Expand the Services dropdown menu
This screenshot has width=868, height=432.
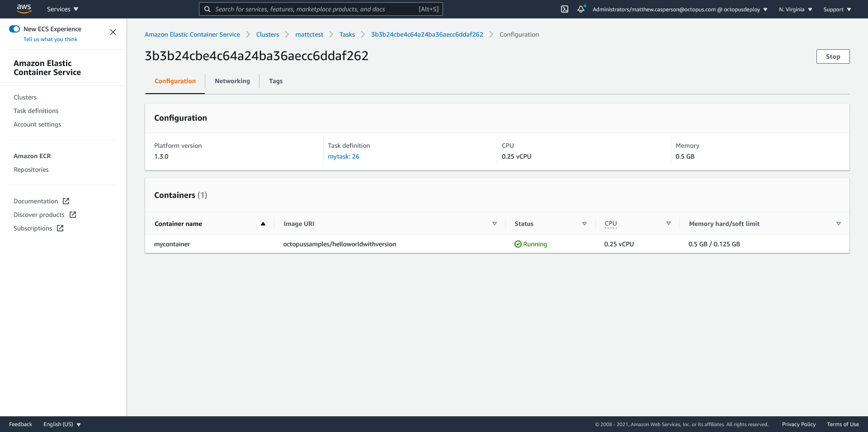(62, 9)
